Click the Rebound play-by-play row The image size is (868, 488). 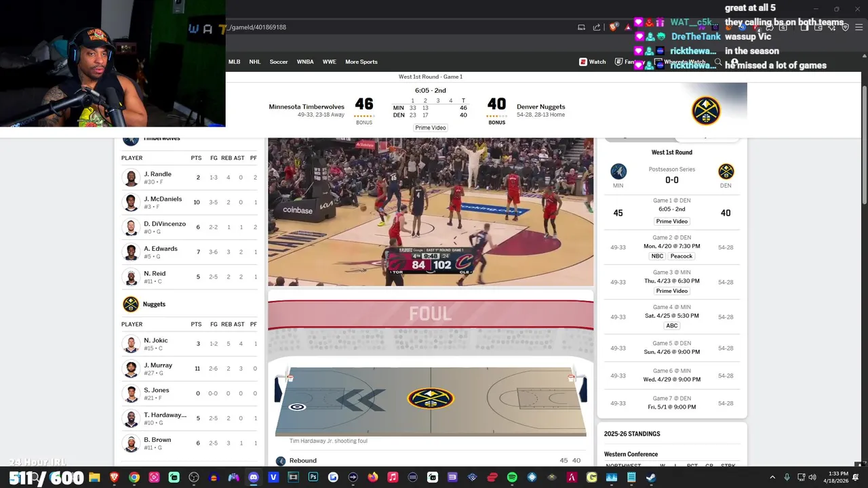[x=431, y=461]
